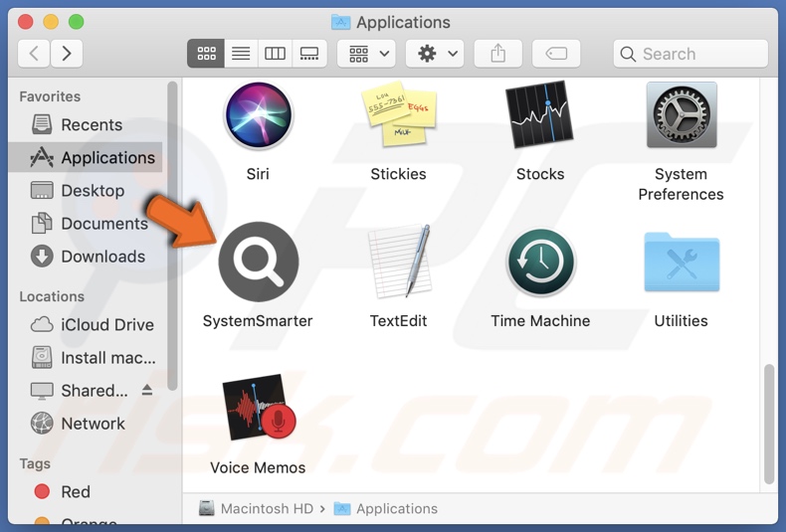Viewport: 786px width, 532px height.
Task: Go back with the left arrow button
Action: tap(34, 53)
